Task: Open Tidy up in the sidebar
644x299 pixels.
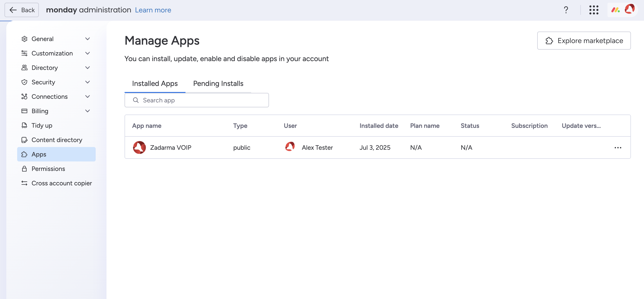Action: [42, 125]
